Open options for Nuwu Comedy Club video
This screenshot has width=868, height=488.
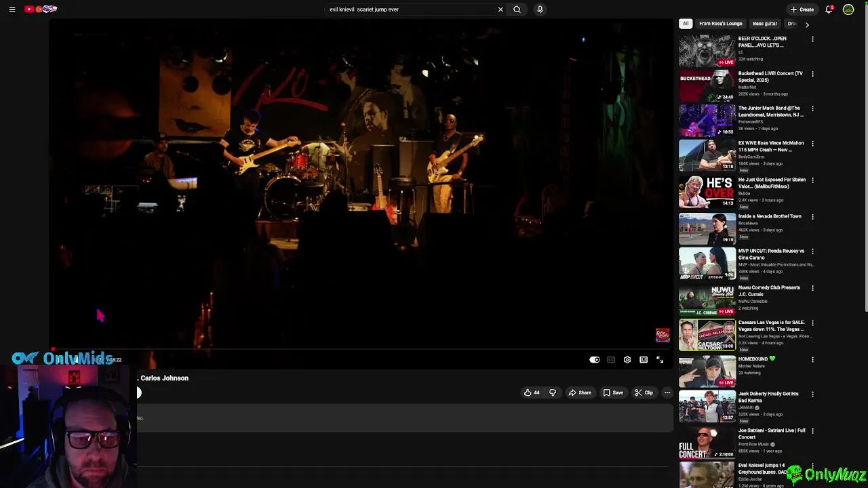[x=812, y=288]
